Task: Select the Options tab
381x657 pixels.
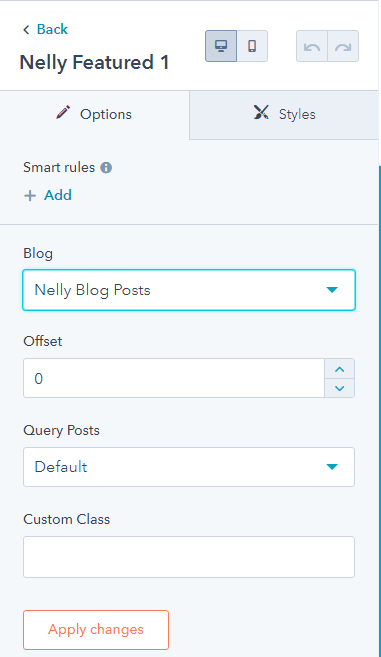Action: click(x=94, y=115)
